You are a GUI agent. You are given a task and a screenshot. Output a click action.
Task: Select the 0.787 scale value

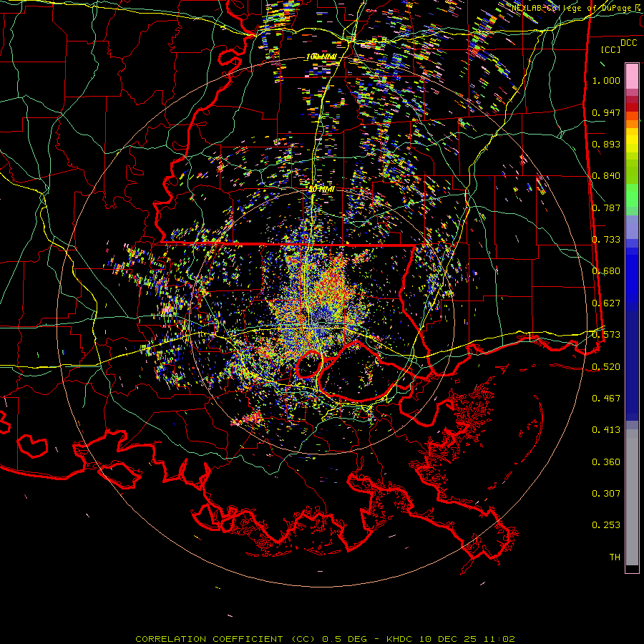tap(606, 208)
